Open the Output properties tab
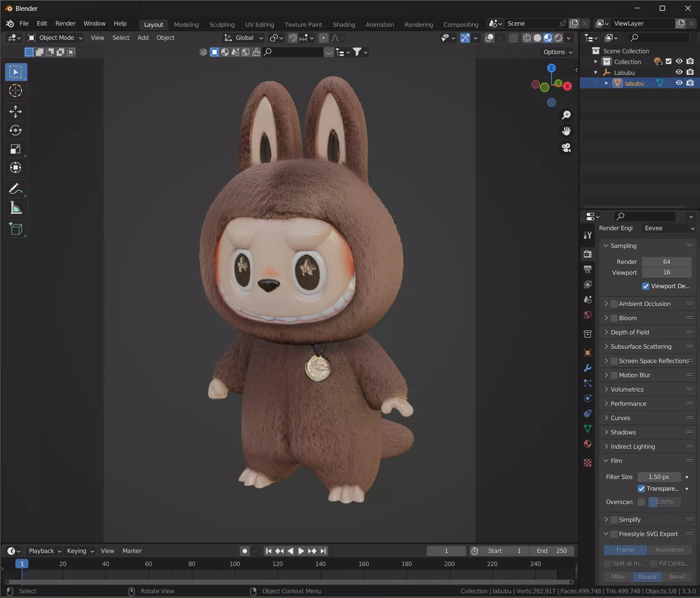This screenshot has height=598, width=700. [x=587, y=269]
